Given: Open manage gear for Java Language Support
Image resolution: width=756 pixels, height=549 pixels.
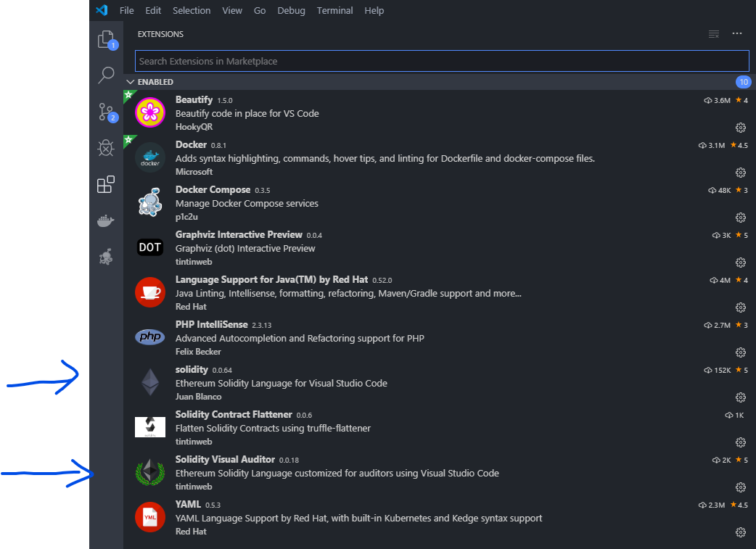Looking at the screenshot, I should click(741, 307).
